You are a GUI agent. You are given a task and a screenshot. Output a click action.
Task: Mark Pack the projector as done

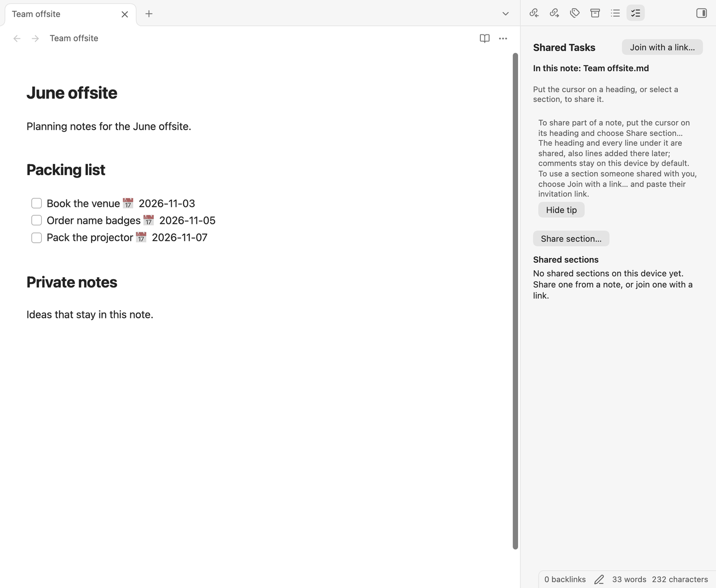tap(36, 237)
